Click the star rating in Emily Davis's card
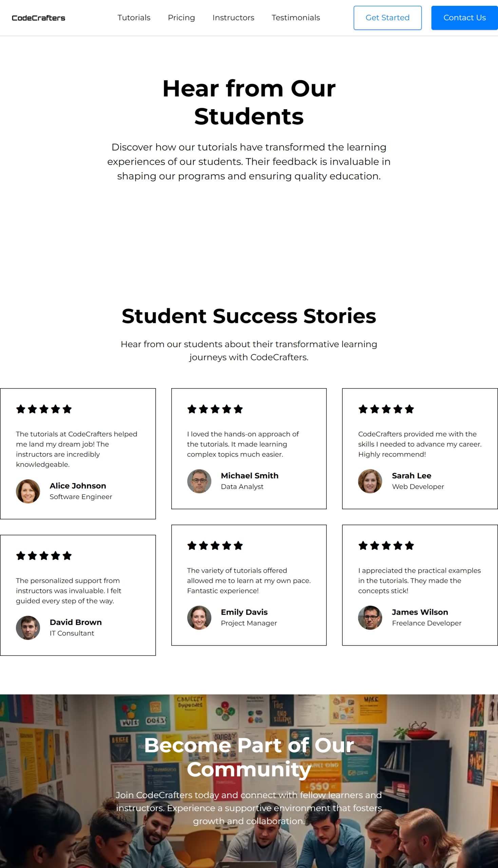The width and height of the screenshot is (498, 868). (x=215, y=545)
